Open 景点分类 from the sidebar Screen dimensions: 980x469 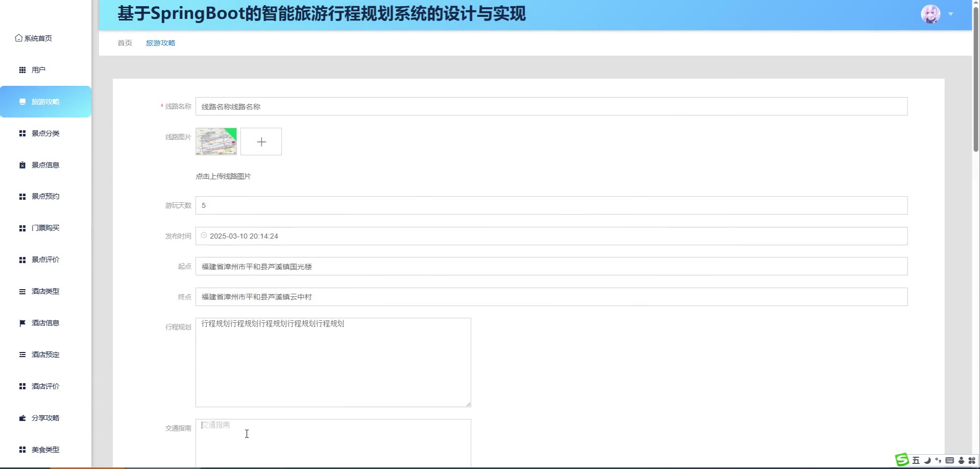45,133
